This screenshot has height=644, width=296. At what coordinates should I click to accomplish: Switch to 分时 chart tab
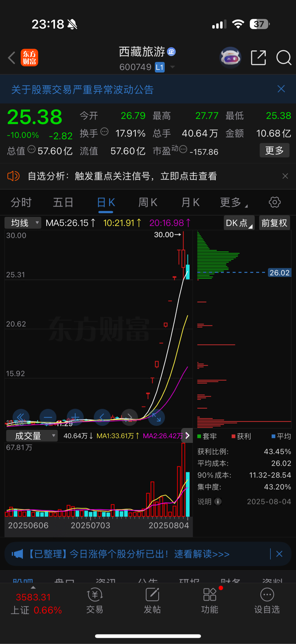(21, 202)
